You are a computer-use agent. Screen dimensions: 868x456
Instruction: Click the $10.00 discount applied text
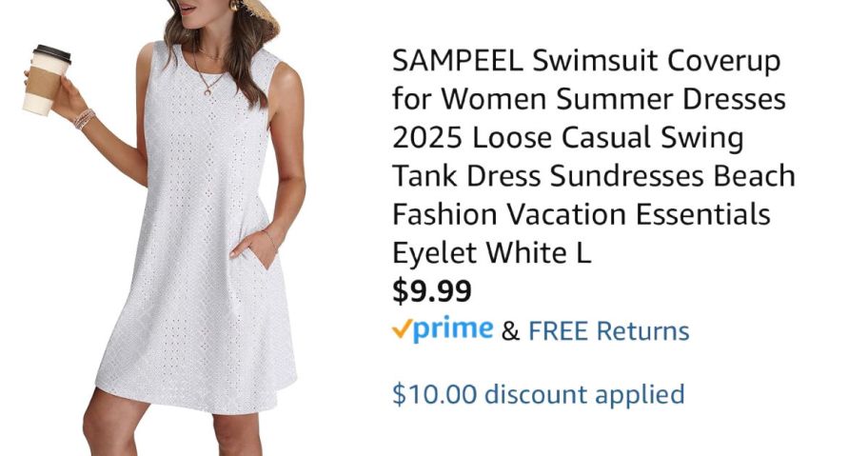coord(538,394)
